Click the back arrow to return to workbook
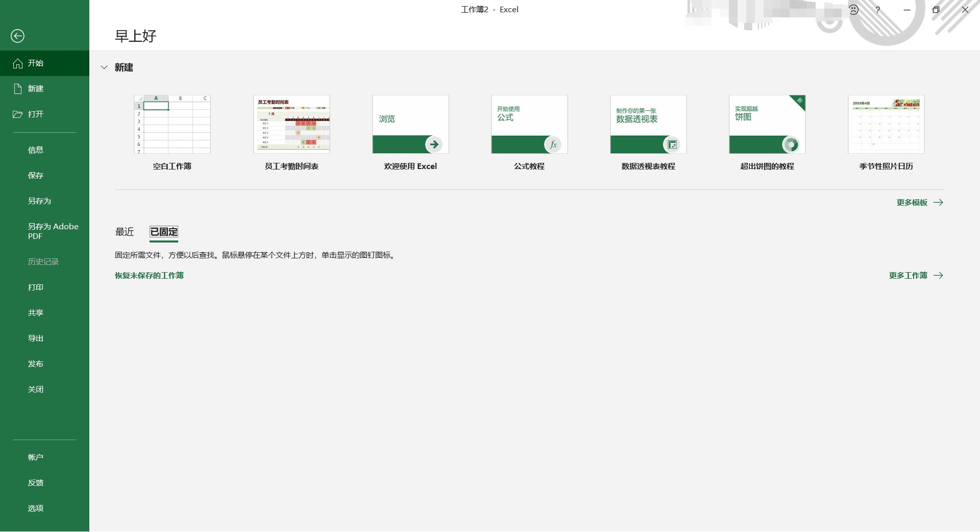Viewport: 980px width, 532px height. [18, 36]
